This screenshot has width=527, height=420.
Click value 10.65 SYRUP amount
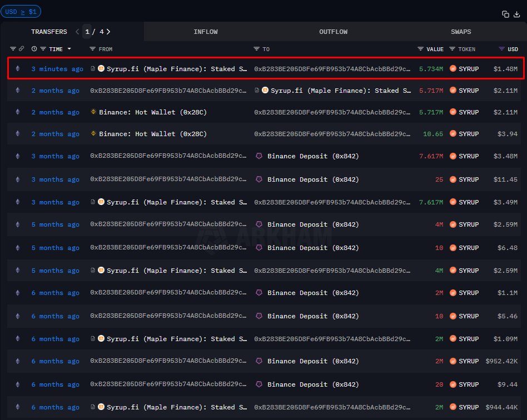(x=433, y=134)
